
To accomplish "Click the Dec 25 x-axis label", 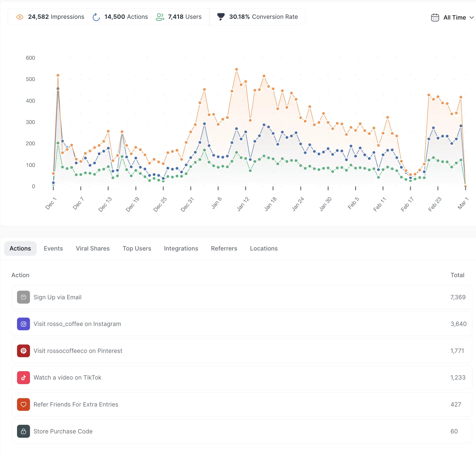I will coord(160,204).
